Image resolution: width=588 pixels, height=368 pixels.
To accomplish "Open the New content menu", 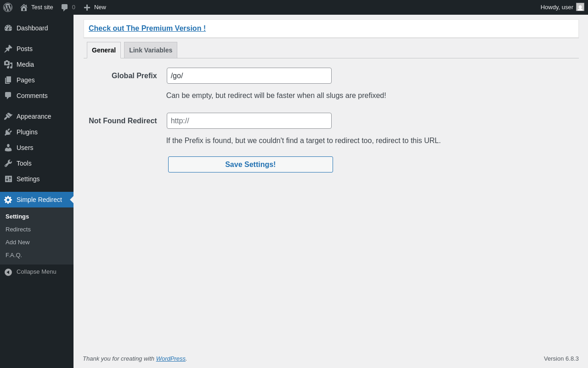I will [95, 7].
